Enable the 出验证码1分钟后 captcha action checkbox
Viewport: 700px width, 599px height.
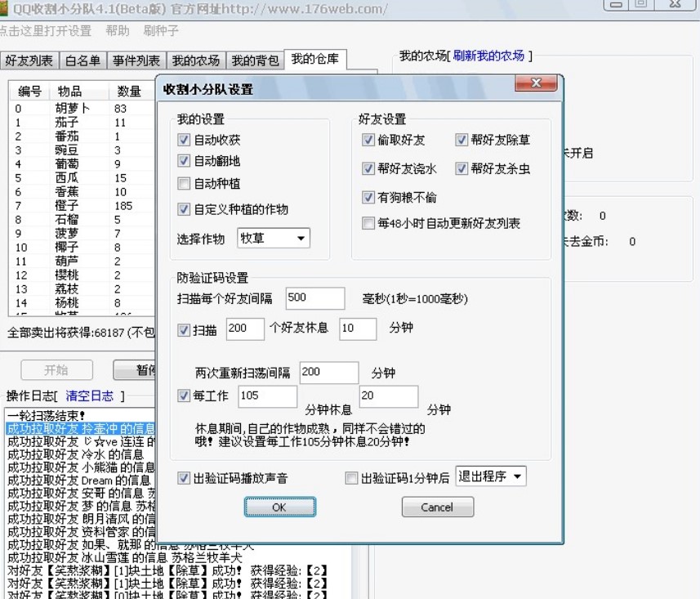(352, 478)
